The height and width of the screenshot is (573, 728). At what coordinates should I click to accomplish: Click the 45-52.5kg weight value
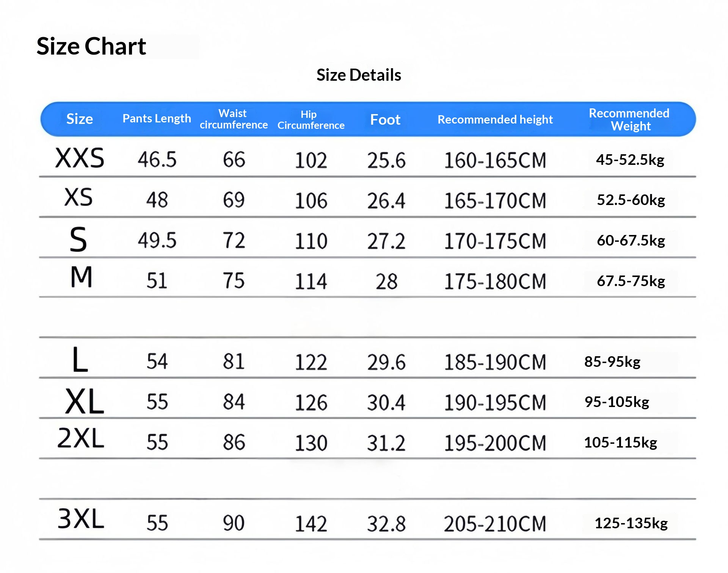(x=630, y=160)
